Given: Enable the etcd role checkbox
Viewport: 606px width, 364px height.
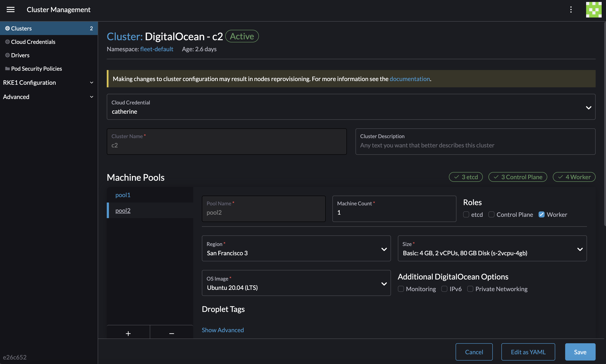Looking at the screenshot, I should [466, 214].
